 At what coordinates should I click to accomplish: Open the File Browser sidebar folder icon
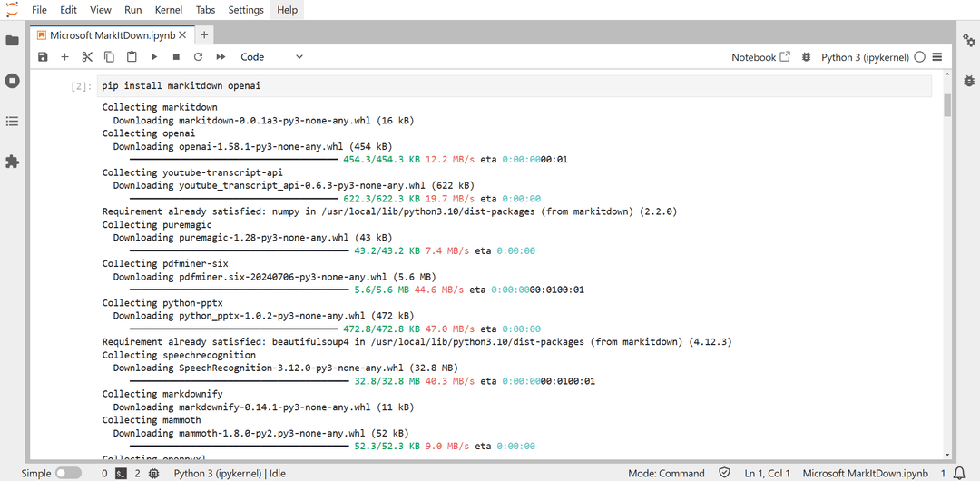pos(12,41)
